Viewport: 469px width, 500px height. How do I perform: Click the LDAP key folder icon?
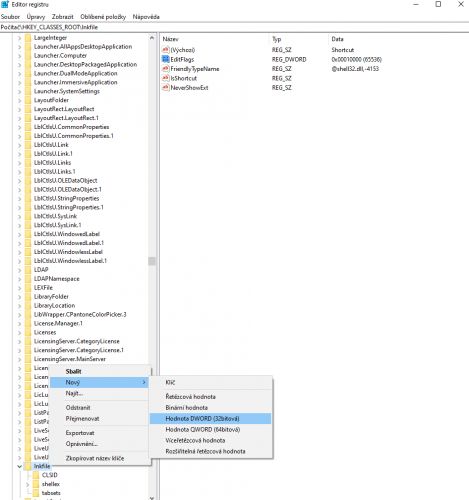[28, 270]
